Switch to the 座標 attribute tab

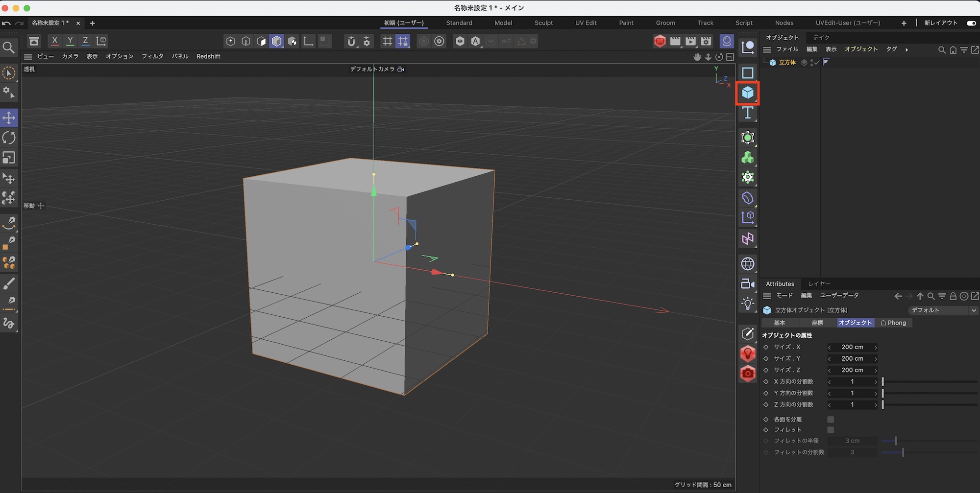[817, 323]
